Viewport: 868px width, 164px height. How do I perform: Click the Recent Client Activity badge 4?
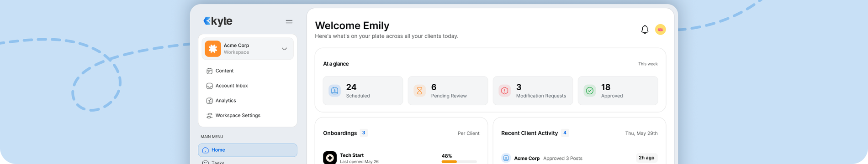pyautogui.click(x=565, y=133)
